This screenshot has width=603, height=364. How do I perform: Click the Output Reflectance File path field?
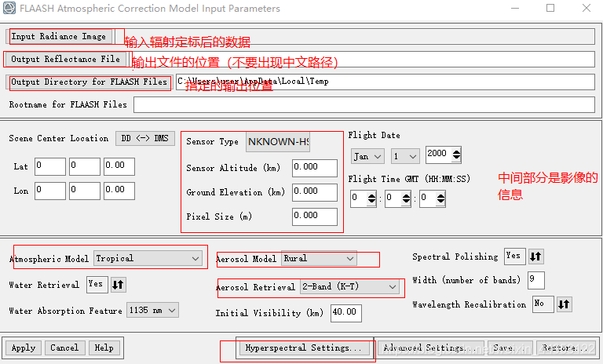[x=362, y=59]
